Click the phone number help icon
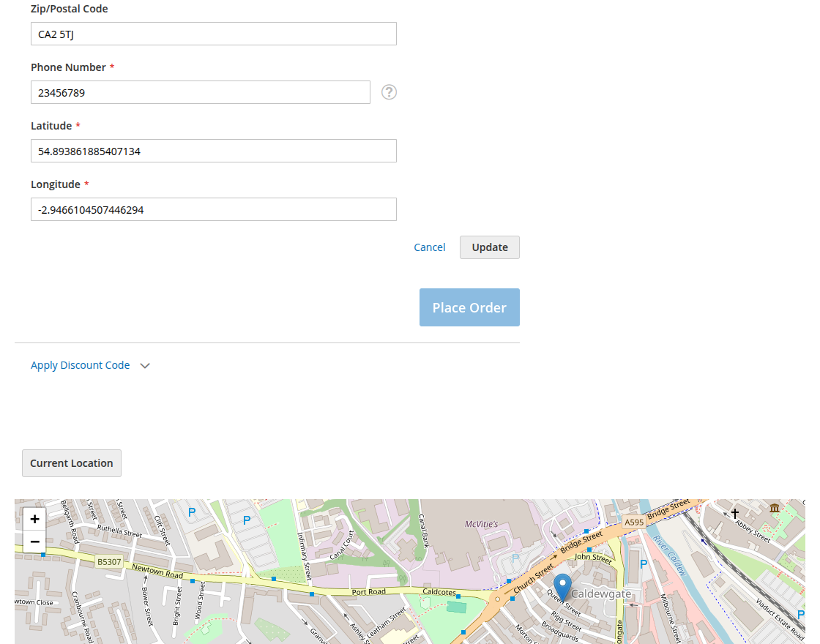The height and width of the screenshot is (644, 820). tap(389, 92)
